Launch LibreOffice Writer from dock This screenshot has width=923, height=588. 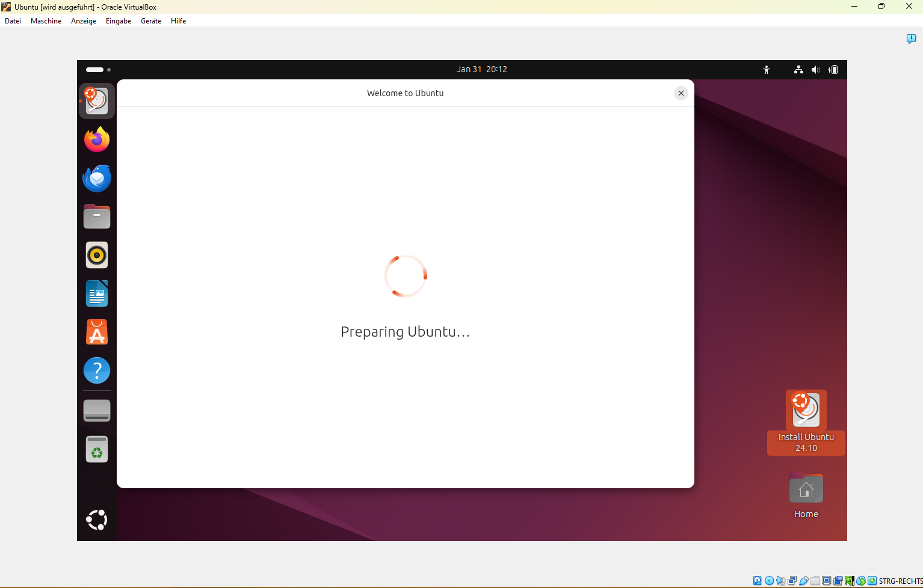[x=96, y=294]
